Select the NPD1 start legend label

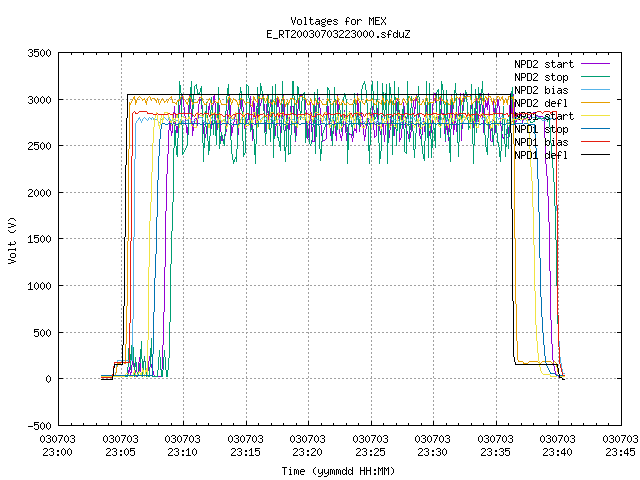click(x=544, y=116)
